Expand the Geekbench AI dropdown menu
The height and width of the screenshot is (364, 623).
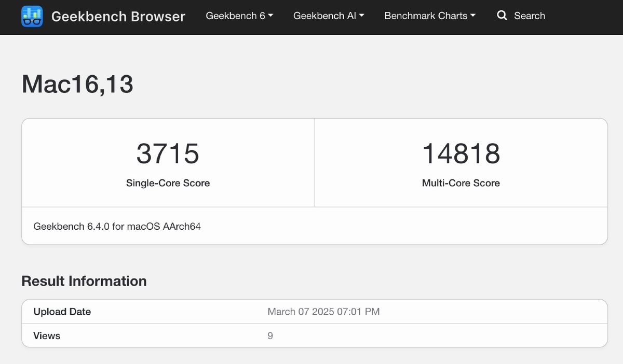[329, 16]
